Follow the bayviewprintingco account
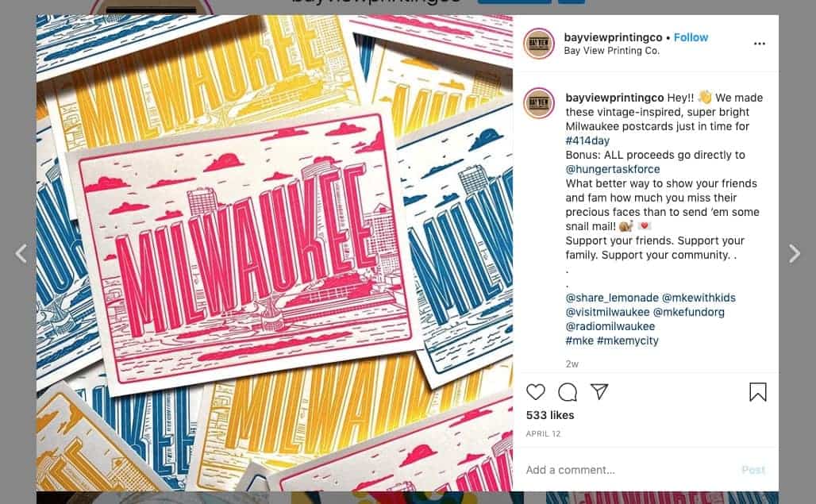 pos(691,37)
